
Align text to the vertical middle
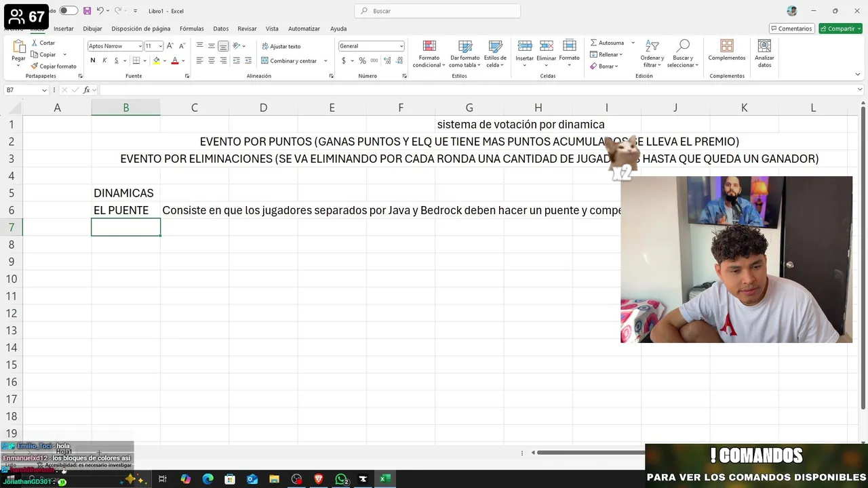pyautogui.click(x=212, y=46)
